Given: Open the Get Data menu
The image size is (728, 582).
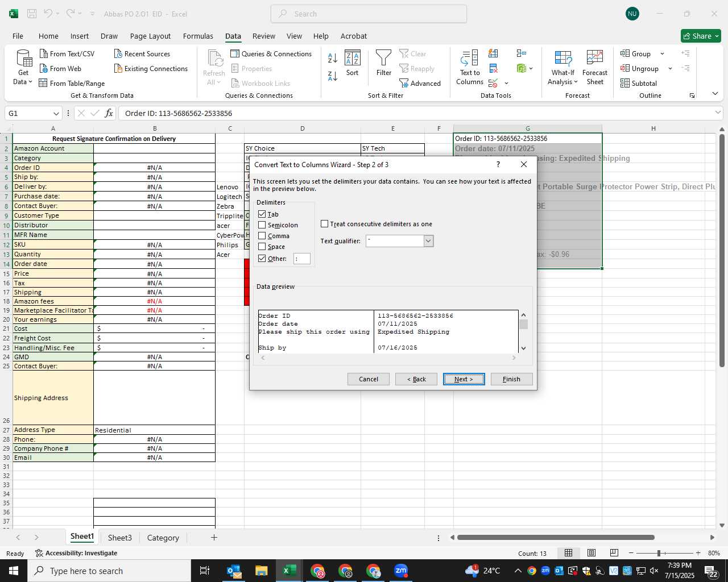Looking at the screenshot, I should (23, 68).
